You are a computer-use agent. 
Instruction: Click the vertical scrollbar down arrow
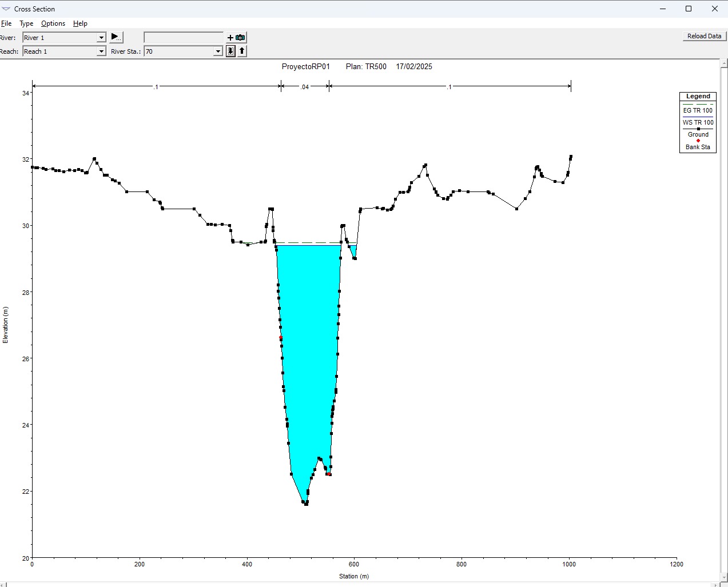723,578
